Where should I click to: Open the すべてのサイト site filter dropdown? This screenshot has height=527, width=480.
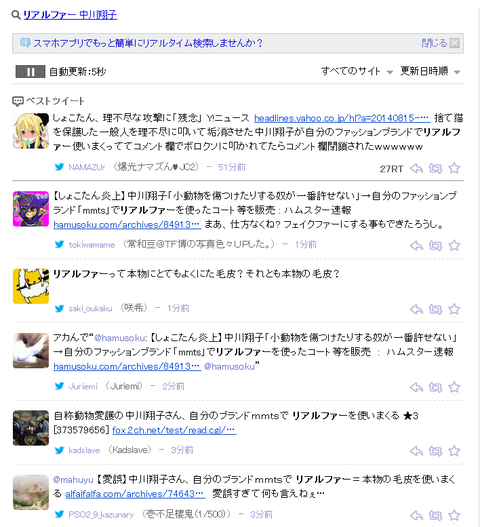[x=357, y=71]
